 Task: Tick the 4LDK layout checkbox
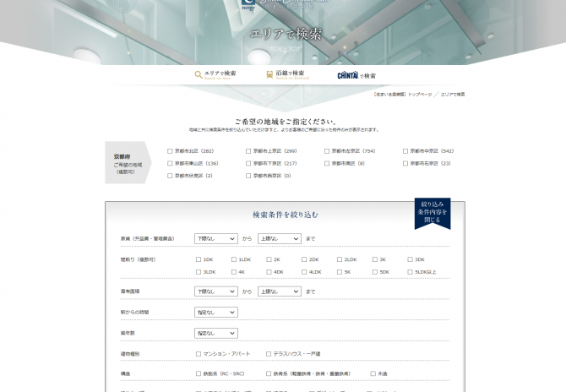point(304,272)
